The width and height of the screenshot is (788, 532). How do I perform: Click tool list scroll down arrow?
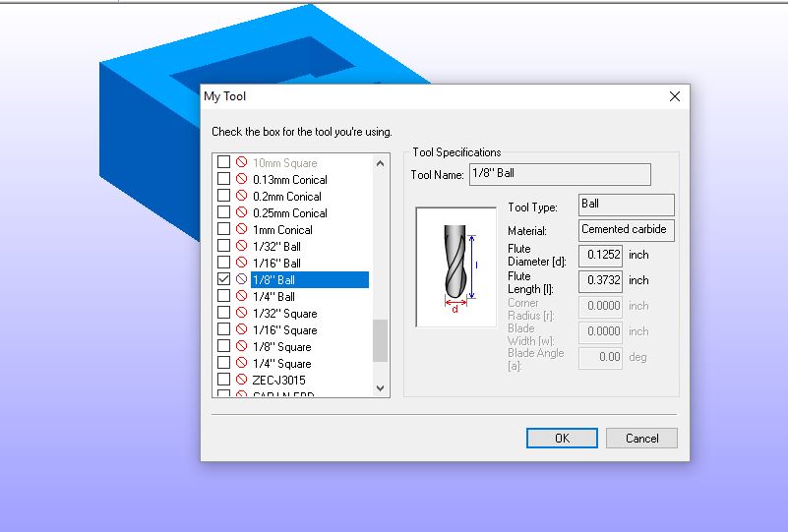tap(381, 388)
